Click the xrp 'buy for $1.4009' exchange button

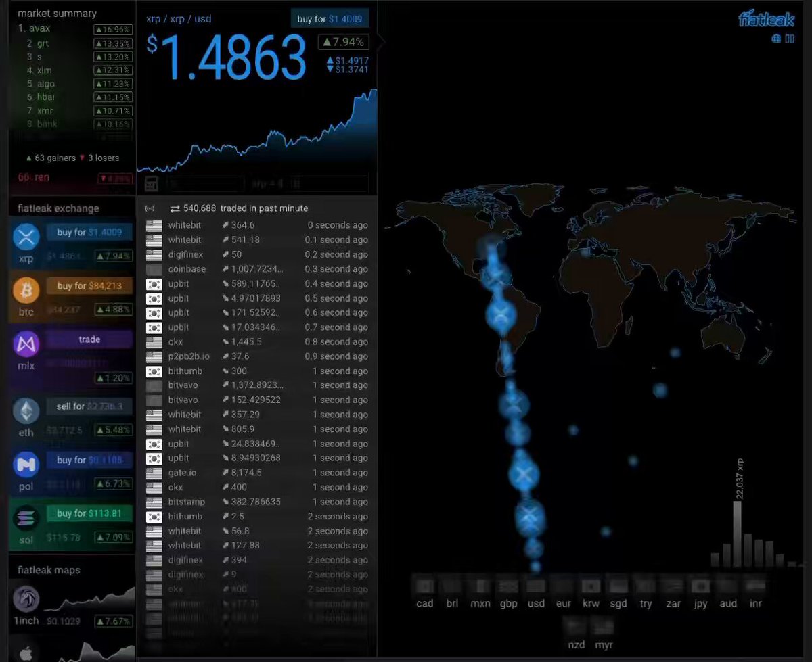(x=89, y=232)
